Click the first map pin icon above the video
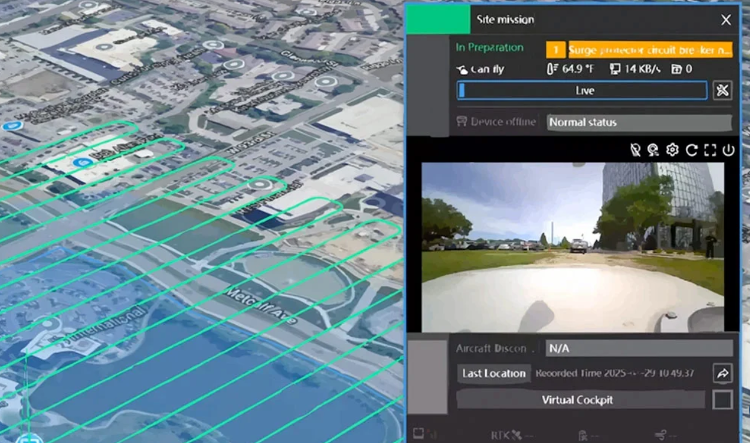 coord(635,150)
